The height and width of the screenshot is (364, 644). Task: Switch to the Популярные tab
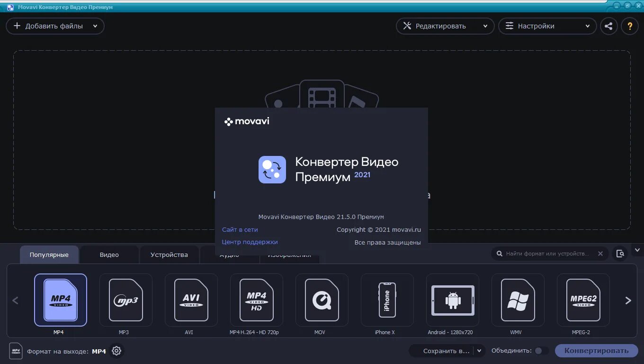coord(49,255)
